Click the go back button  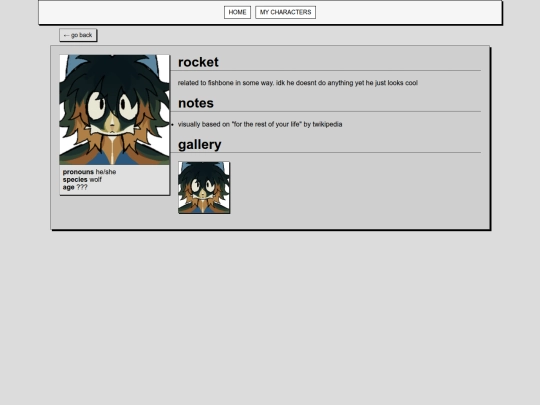(x=78, y=35)
